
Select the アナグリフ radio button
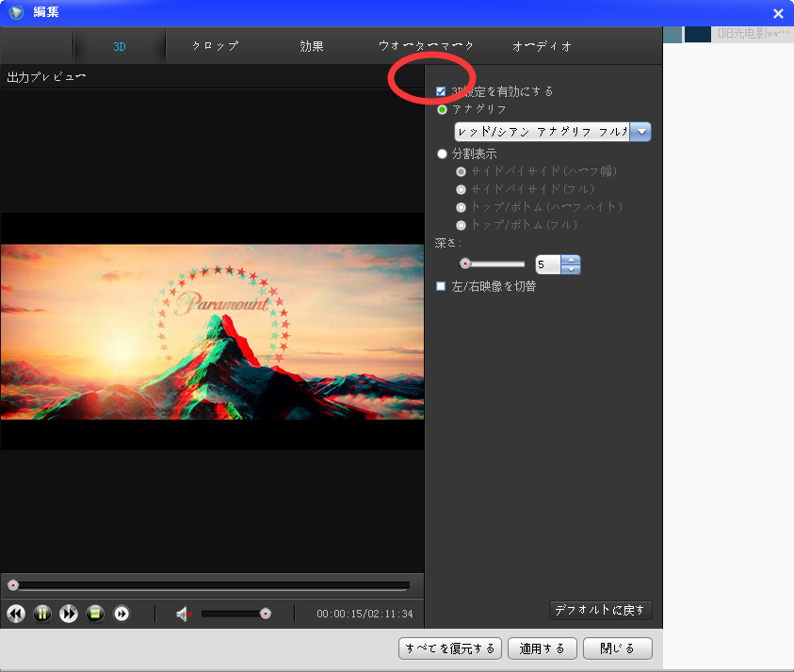[443, 110]
